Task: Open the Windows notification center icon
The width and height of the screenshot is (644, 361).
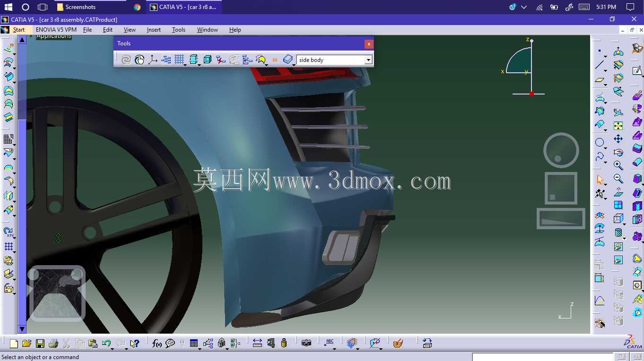Action: click(x=630, y=7)
